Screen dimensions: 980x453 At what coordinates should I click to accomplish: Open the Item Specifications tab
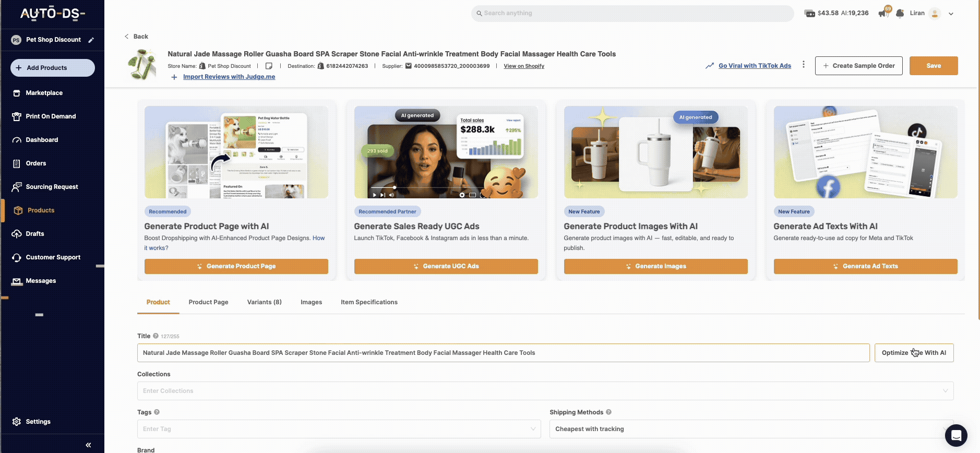coord(369,302)
